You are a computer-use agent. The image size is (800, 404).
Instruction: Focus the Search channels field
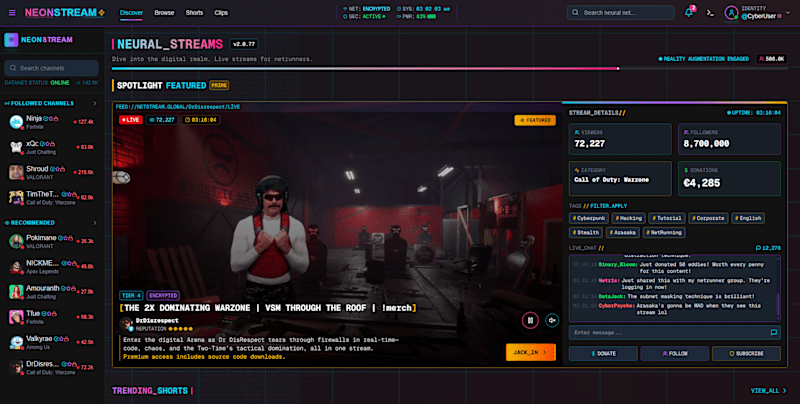coord(52,68)
